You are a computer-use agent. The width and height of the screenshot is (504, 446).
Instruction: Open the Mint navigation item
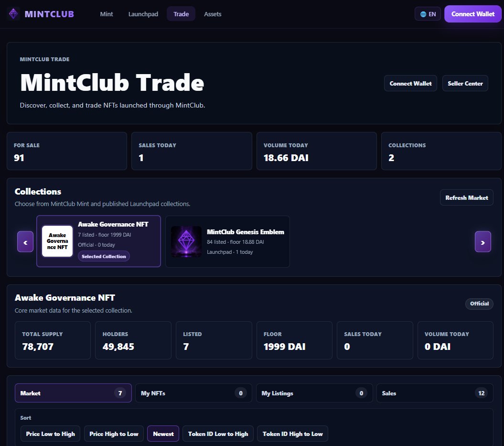click(x=107, y=14)
